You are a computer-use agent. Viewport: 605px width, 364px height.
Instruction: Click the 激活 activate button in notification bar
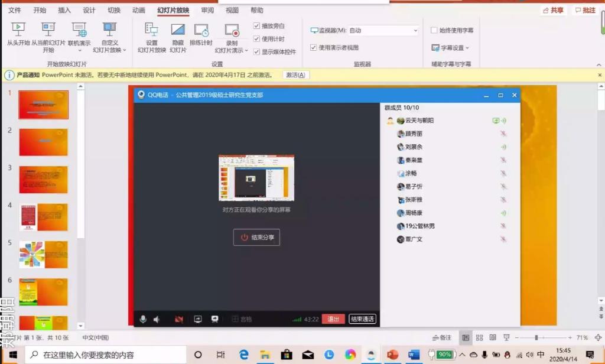click(x=295, y=75)
